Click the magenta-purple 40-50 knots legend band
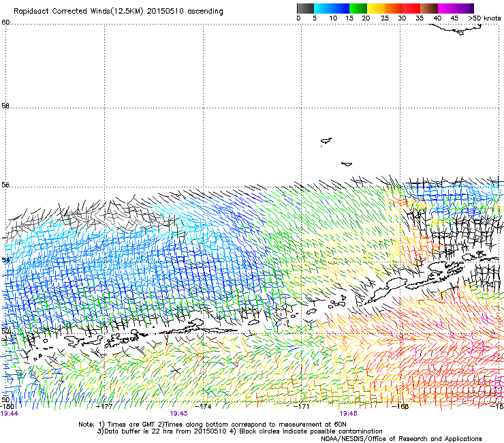Image resolution: width=504 pixels, height=443 pixels. point(456,8)
